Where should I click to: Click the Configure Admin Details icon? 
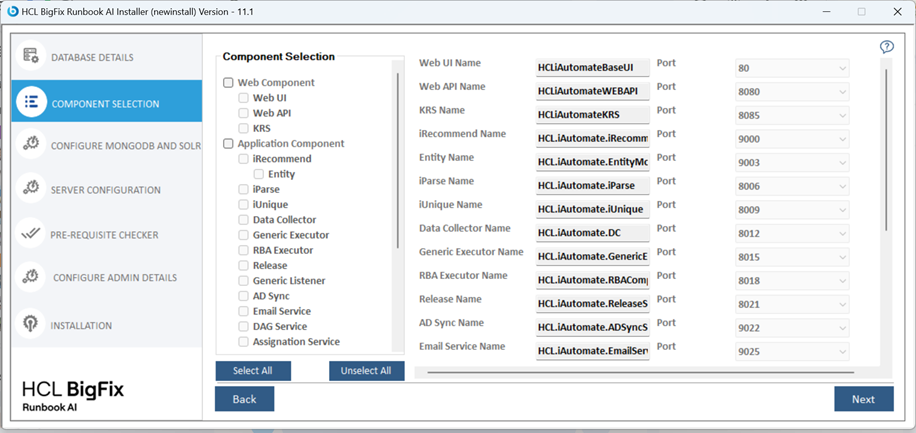(x=31, y=277)
